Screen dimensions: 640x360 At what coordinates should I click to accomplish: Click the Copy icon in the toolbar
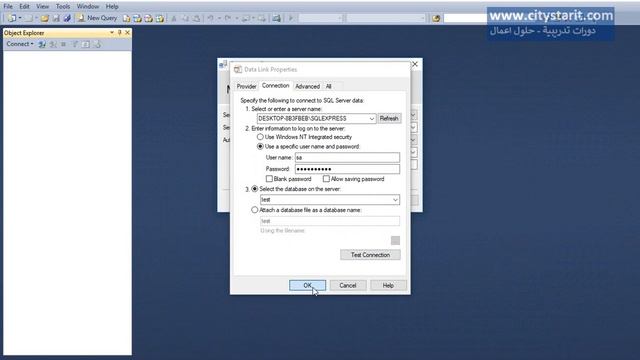click(185, 18)
